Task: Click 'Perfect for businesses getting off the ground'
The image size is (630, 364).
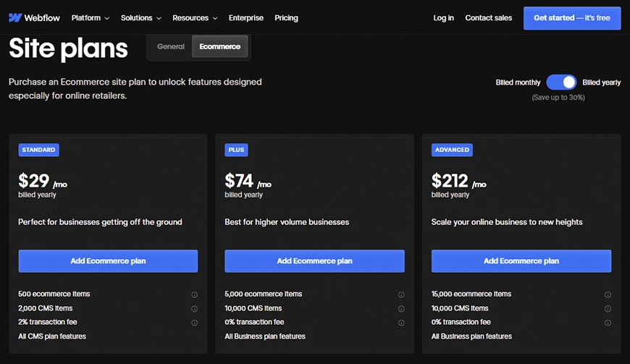Action: point(100,222)
